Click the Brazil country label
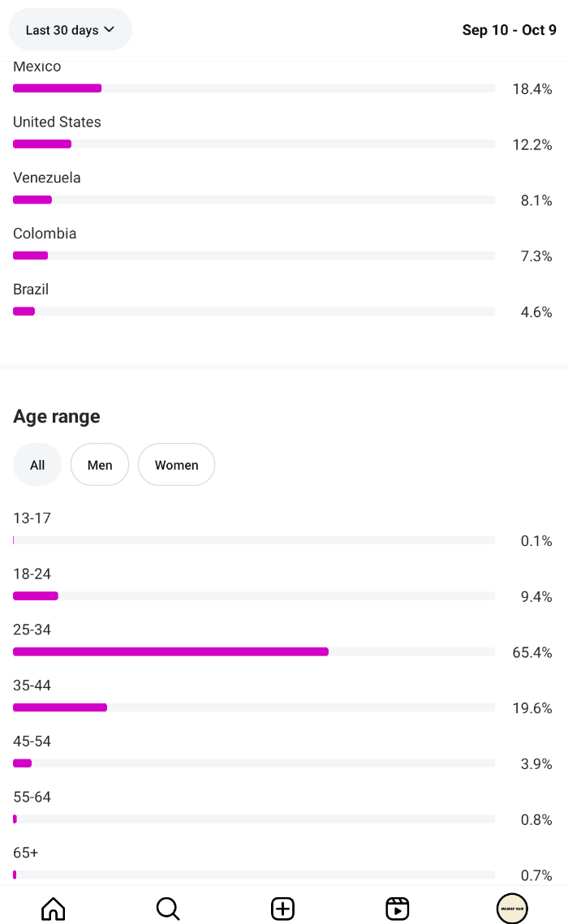Screen dimensions: 568x924 (31, 290)
